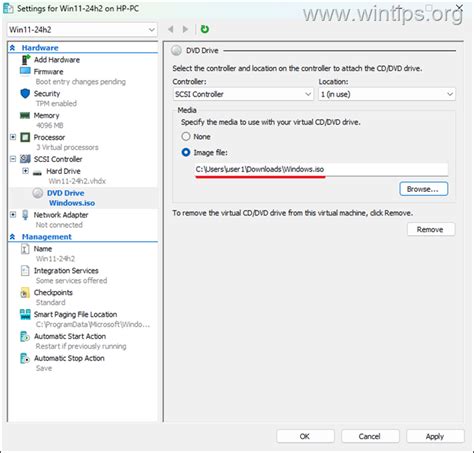
Task: Go to next settings page arrow
Action: click(x=185, y=29)
